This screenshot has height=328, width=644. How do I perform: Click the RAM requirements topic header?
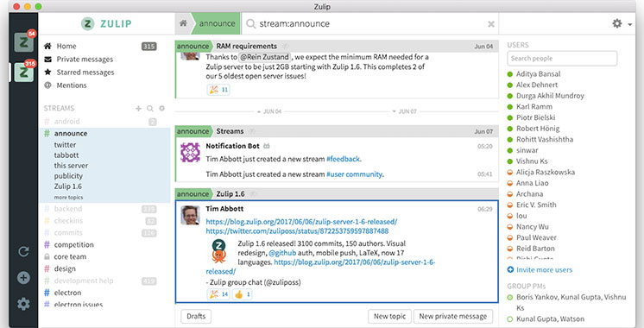coord(246,46)
